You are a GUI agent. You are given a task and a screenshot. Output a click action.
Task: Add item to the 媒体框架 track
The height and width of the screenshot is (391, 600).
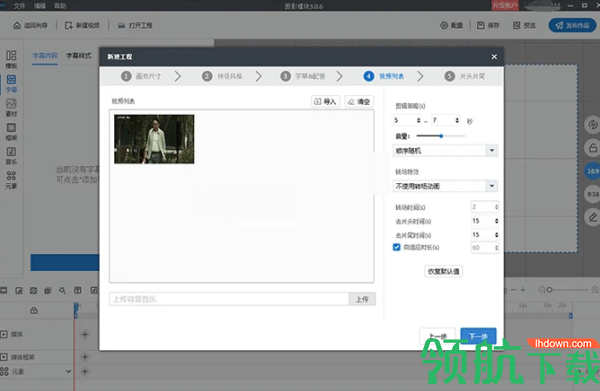point(85,357)
